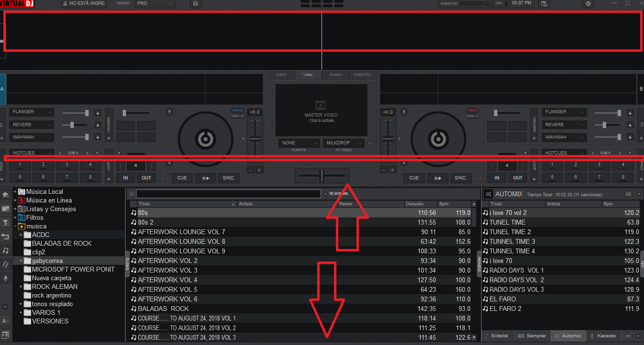
Task: Click the font size 'A' icon in the sidebar
Action: 5,321
